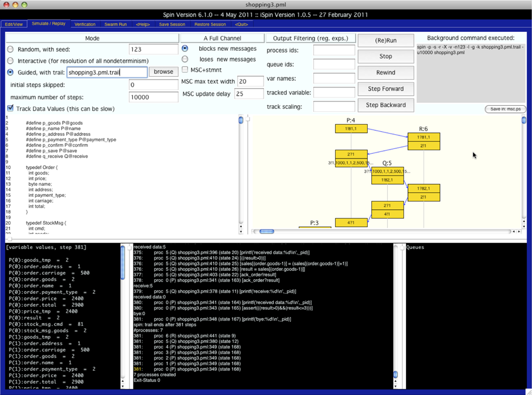Click the simulation output log's scrollbar thumb
532x395 pixels.
[x=395, y=374]
